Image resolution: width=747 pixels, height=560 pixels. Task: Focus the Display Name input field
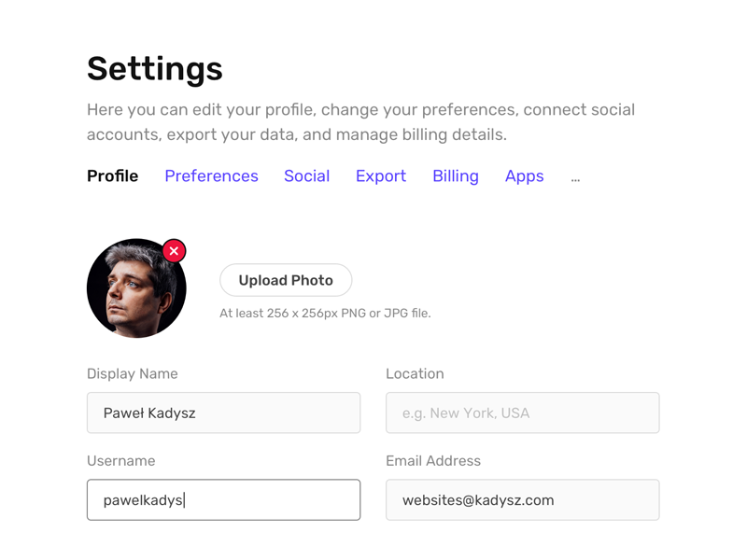[x=223, y=413]
